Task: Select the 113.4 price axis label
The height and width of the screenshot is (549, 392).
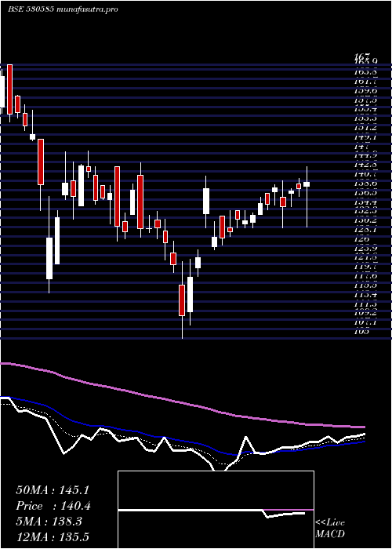Action: click(365, 294)
